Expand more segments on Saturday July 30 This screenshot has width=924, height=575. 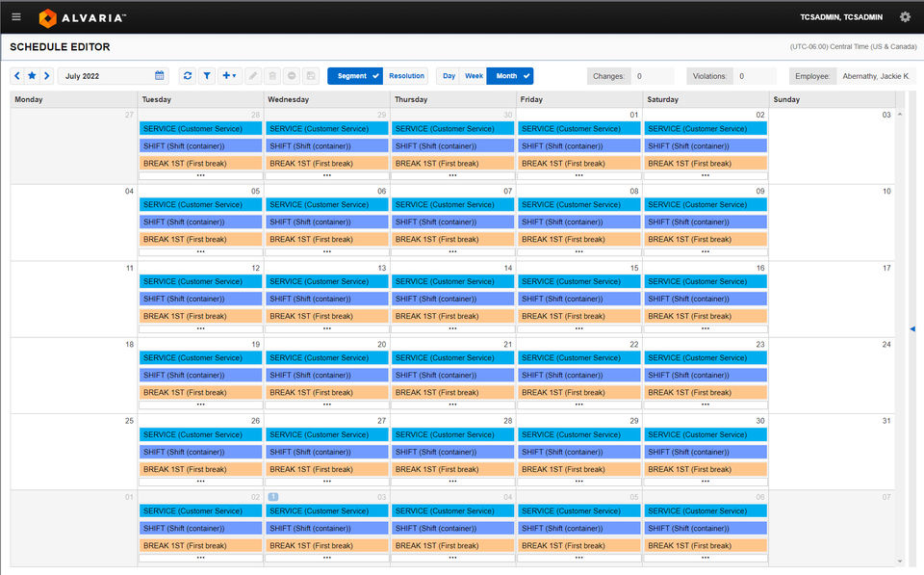click(x=706, y=482)
